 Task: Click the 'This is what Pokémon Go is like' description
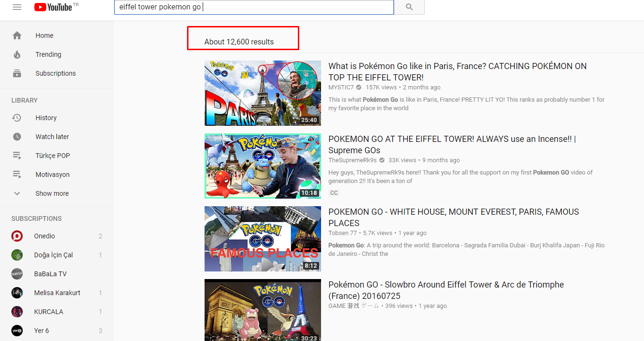[466, 104]
